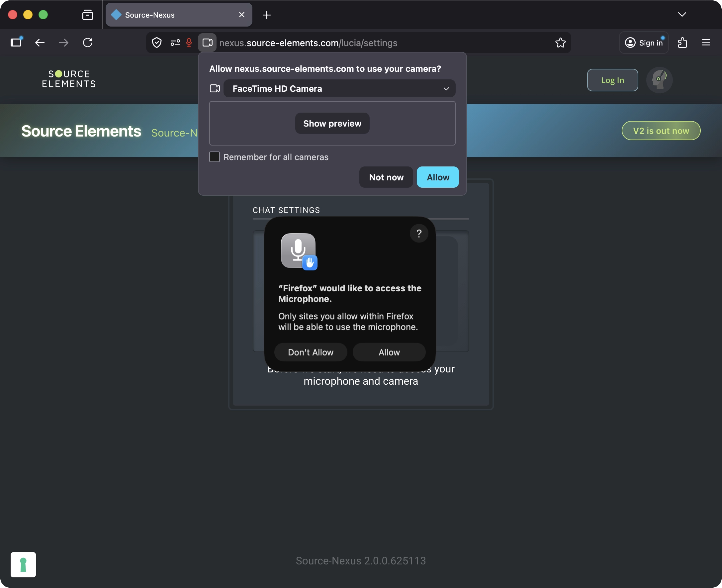Check Remember for all cameras checkbox
This screenshot has width=722, height=588.
[x=215, y=157]
